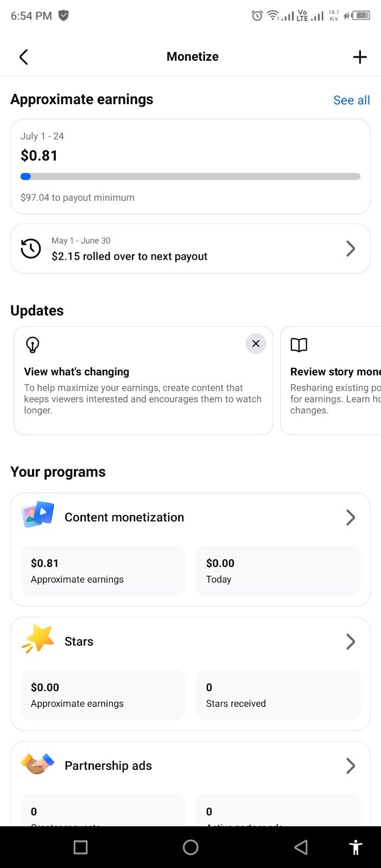381x868 pixels.
Task: Open Content monetization chevron arrow
Action: click(x=351, y=518)
